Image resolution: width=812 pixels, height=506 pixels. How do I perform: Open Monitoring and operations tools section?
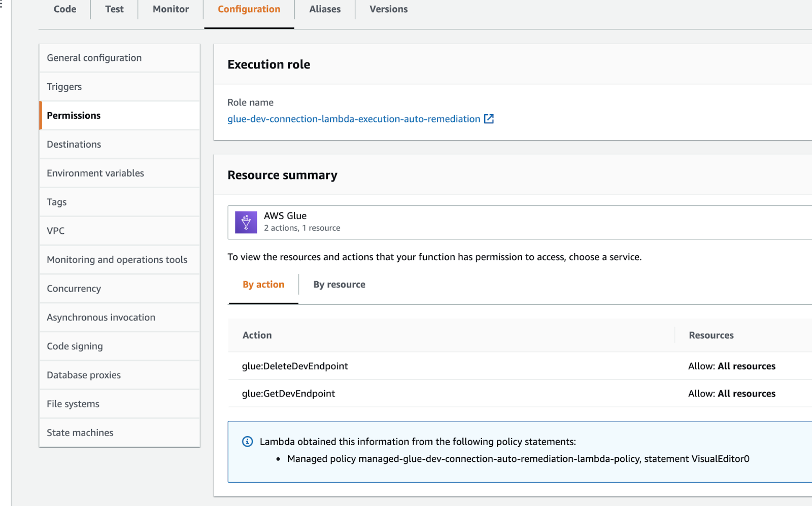click(x=117, y=260)
